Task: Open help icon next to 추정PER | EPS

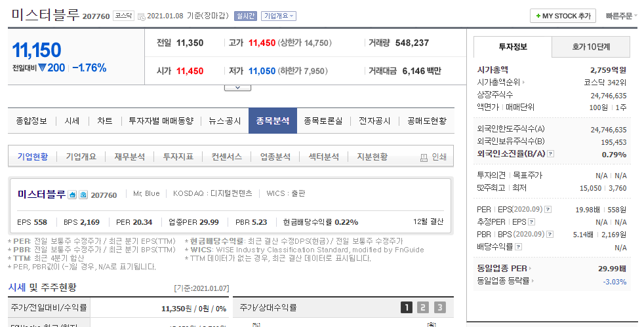Action: click(531, 222)
